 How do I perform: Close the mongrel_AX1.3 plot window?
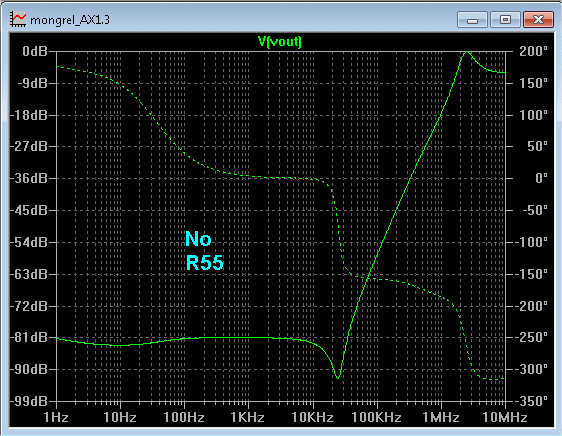coord(538,19)
